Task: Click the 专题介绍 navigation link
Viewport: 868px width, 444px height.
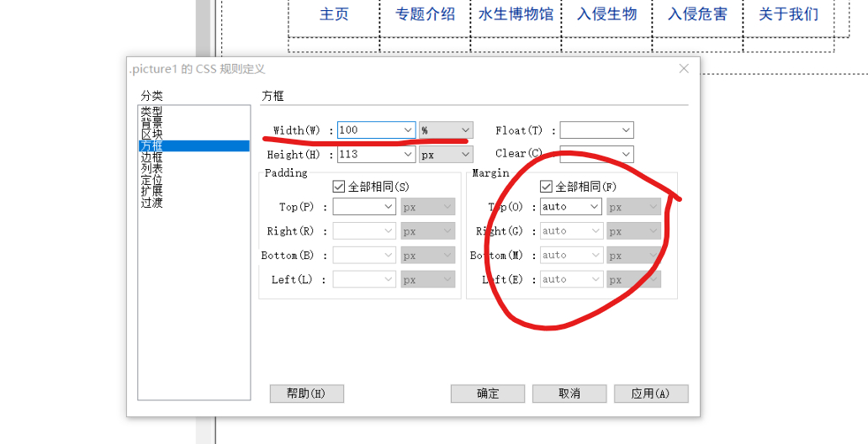Action: coord(425,13)
